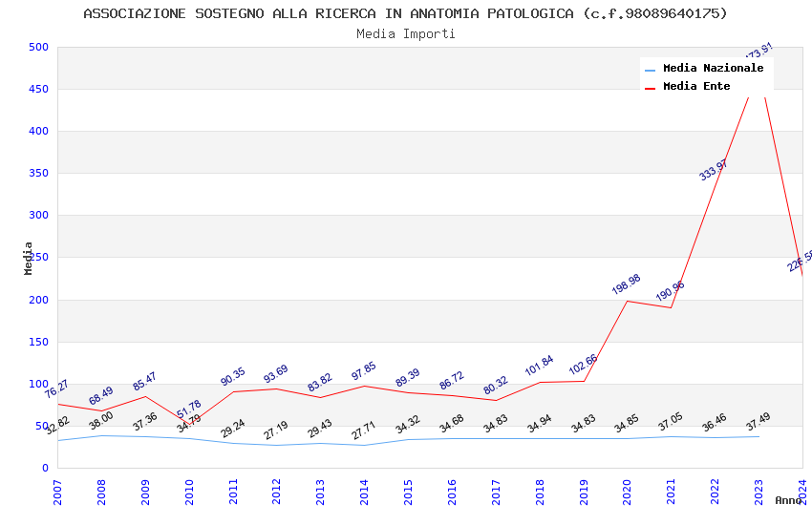Screen dimensions: 812x525
Task: Click the 'Anno' x-axis title
Action: pos(788,500)
